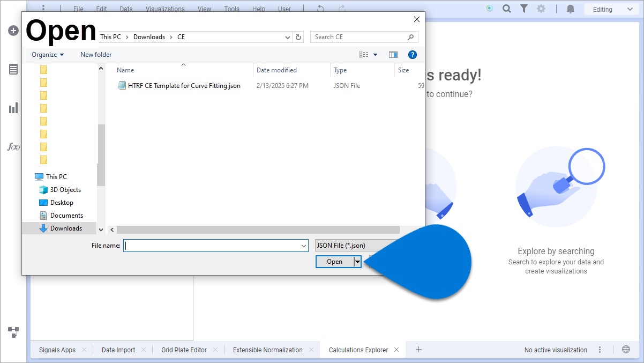Click the Add (plus) icon in left sidebar
The height and width of the screenshot is (363, 644).
click(13, 31)
